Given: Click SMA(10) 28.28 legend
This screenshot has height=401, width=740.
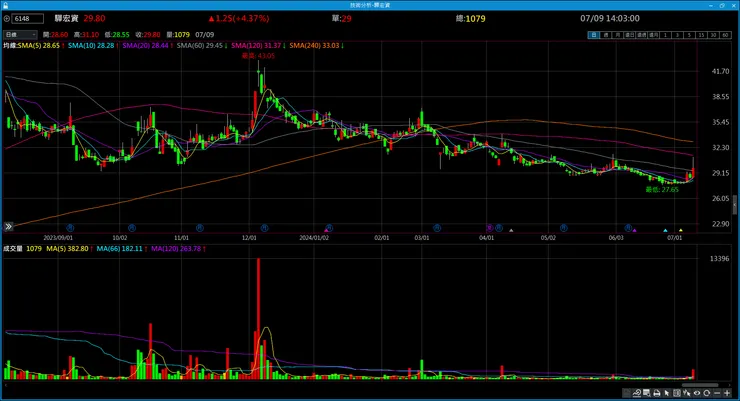Looking at the screenshot, I should point(93,46).
